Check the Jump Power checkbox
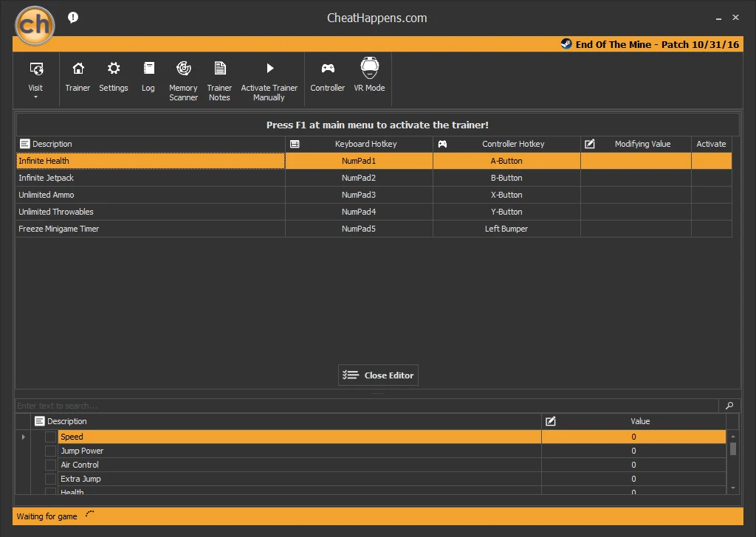This screenshot has width=756, height=537. tap(50, 451)
